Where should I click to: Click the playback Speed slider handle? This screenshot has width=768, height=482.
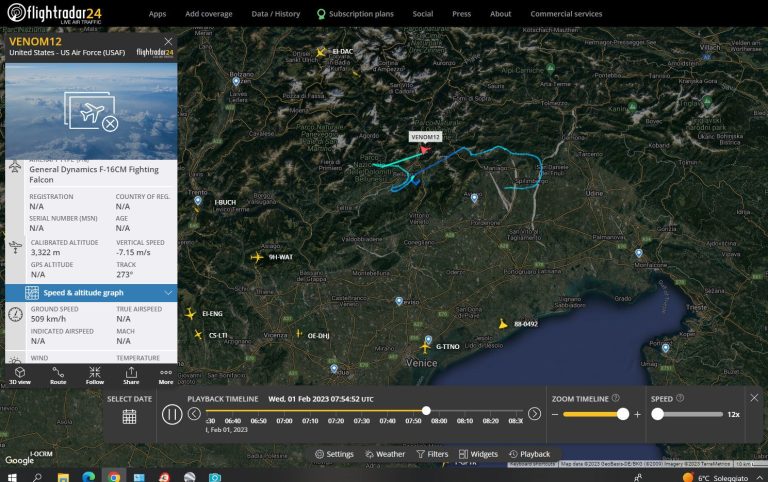click(658, 414)
